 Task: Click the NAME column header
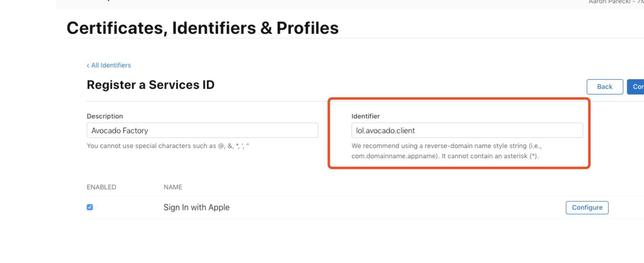coord(173,187)
